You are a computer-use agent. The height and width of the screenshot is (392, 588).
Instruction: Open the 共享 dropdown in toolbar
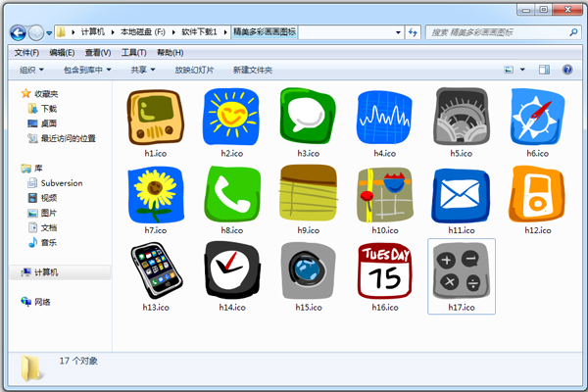coord(143,70)
